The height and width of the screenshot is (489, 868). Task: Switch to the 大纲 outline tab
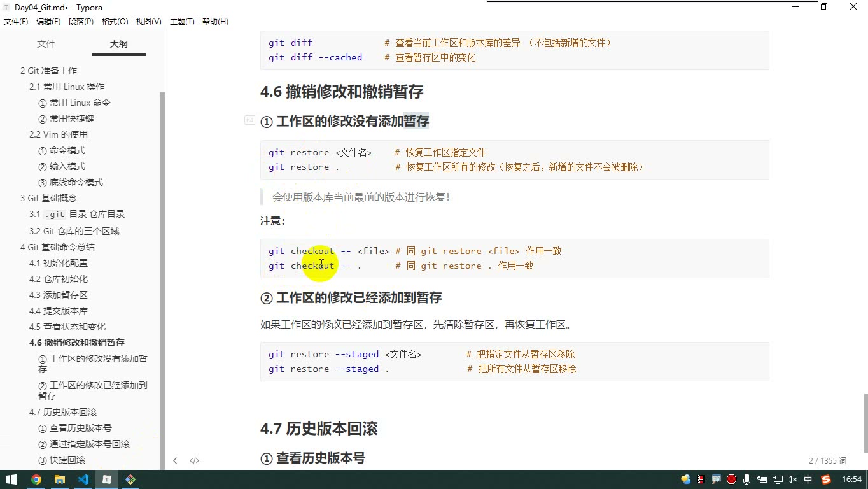click(119, 44)
